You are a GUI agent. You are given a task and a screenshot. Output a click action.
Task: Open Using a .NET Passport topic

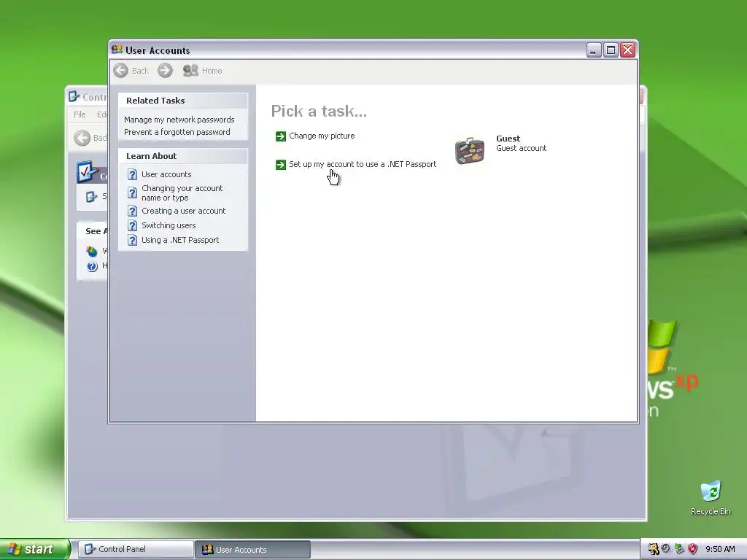(180, 240)
